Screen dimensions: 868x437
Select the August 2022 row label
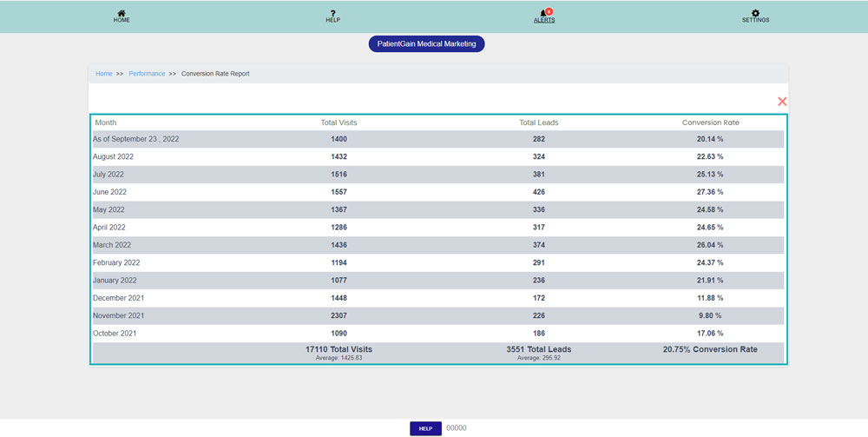113,156
